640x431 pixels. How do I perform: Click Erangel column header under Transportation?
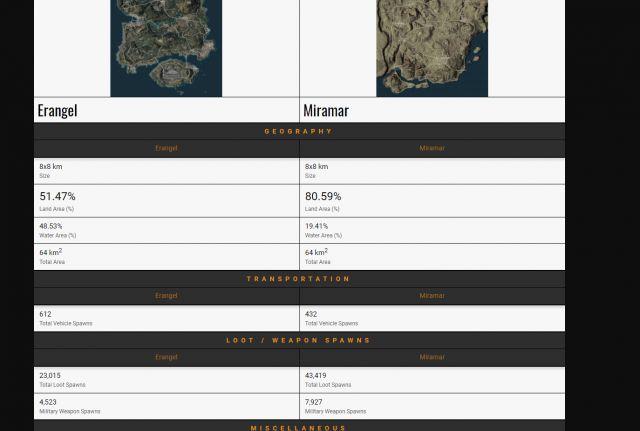(166, 295)
